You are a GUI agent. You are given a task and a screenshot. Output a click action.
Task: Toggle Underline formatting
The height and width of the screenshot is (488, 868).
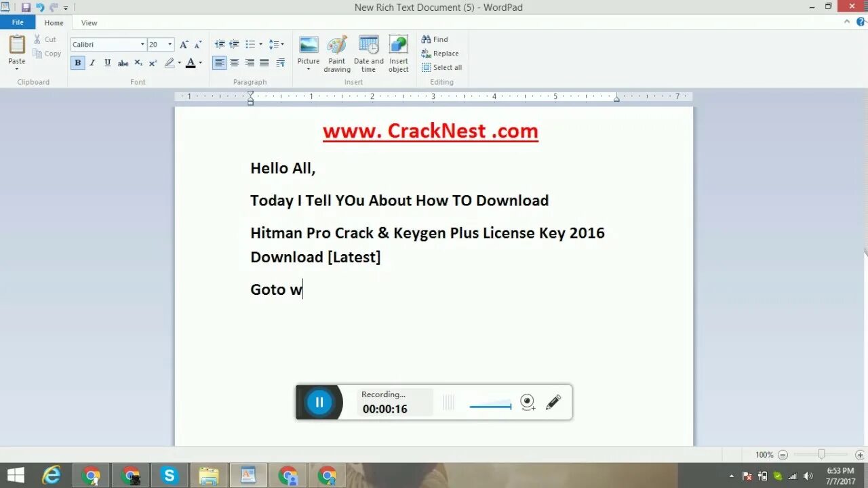(x=107, y=63)
